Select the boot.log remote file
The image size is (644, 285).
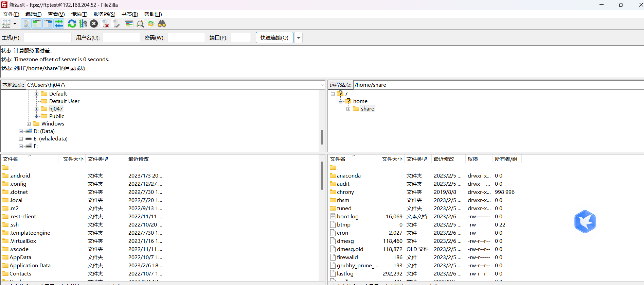[347, 217]
